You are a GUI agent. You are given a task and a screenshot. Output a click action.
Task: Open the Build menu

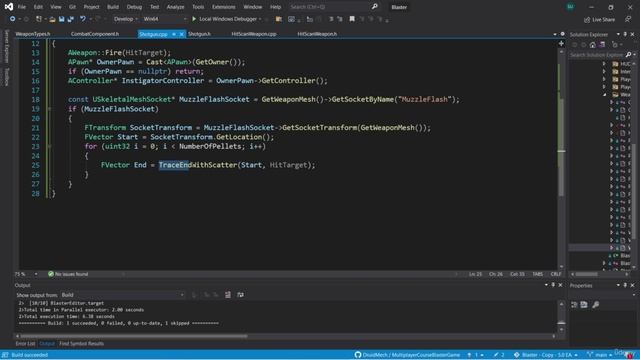[113, 7]
